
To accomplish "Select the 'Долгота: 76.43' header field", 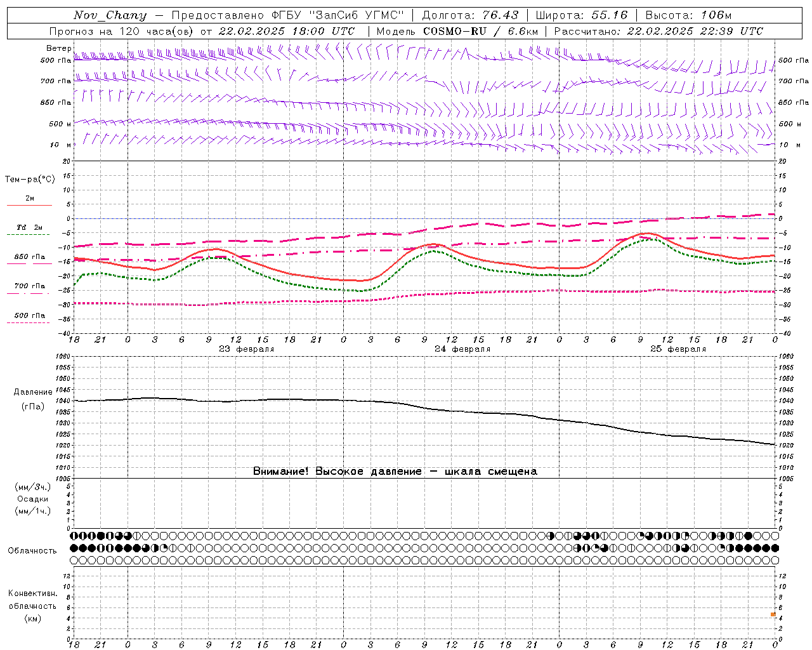I will click(x=470, y=15).
